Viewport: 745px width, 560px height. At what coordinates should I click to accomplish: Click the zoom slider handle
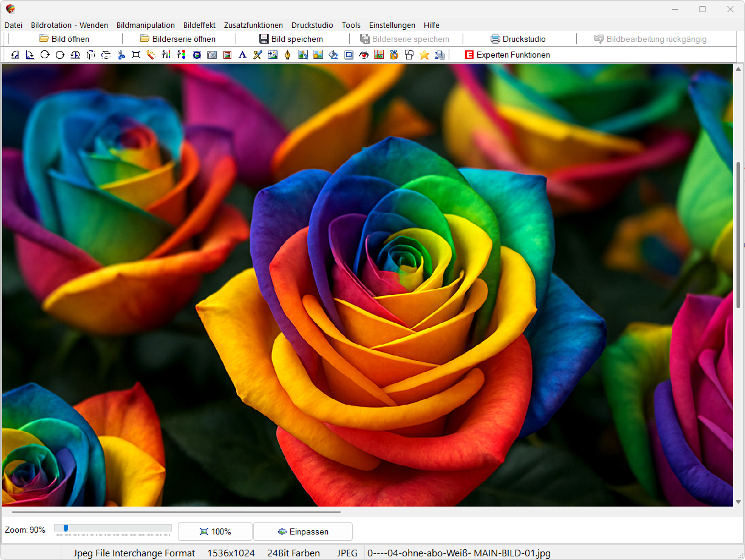coord(66,528)
